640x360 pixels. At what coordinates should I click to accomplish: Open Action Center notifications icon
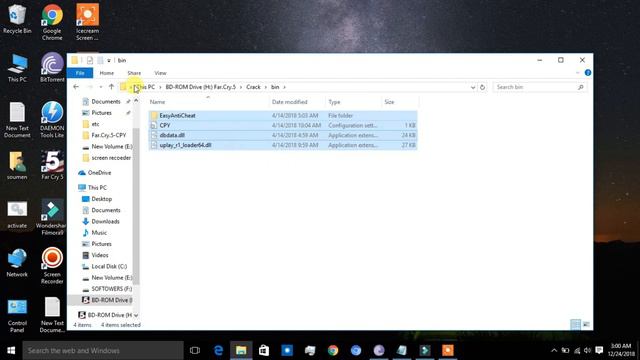pyautogui.click(x=599, y=350)
